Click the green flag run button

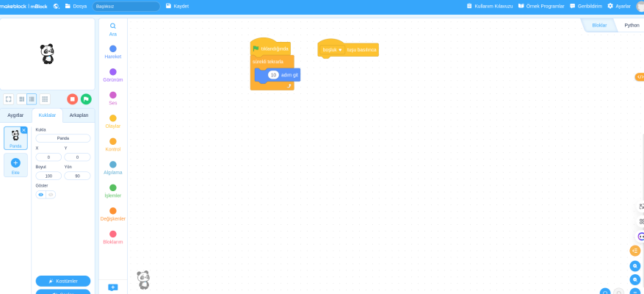[x=86, y=99]
